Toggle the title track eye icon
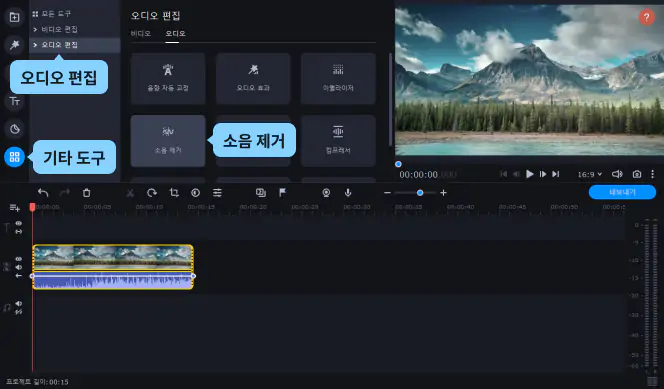Image resolution: width=664 pixels, height=389 pixels. 19,223
